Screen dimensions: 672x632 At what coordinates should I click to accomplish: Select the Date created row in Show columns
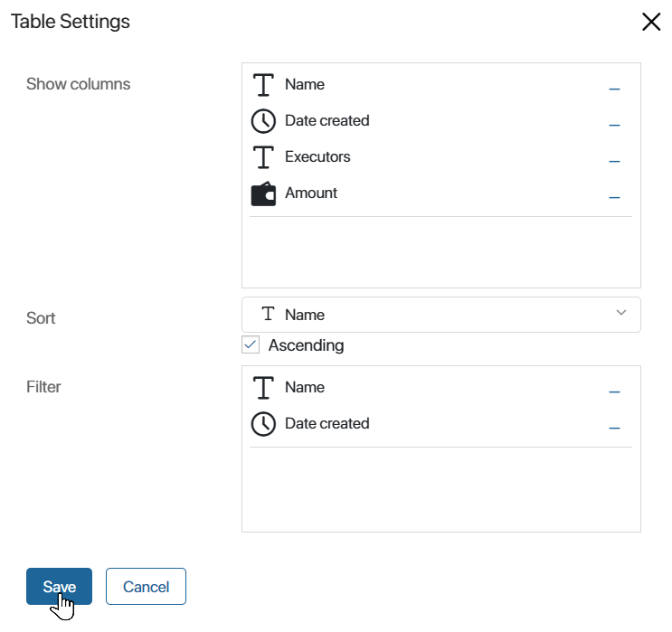click(441, 121)
